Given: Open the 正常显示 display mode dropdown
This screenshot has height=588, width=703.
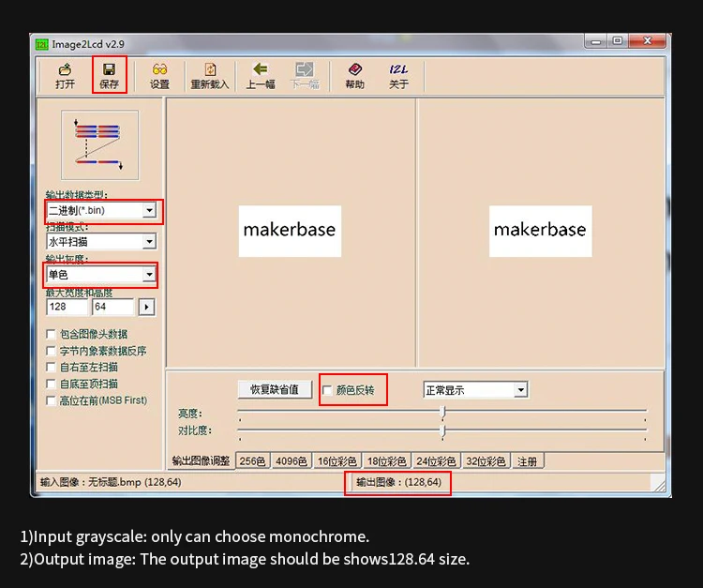Looking at the screenshot, I should click(x=520, y=390).
